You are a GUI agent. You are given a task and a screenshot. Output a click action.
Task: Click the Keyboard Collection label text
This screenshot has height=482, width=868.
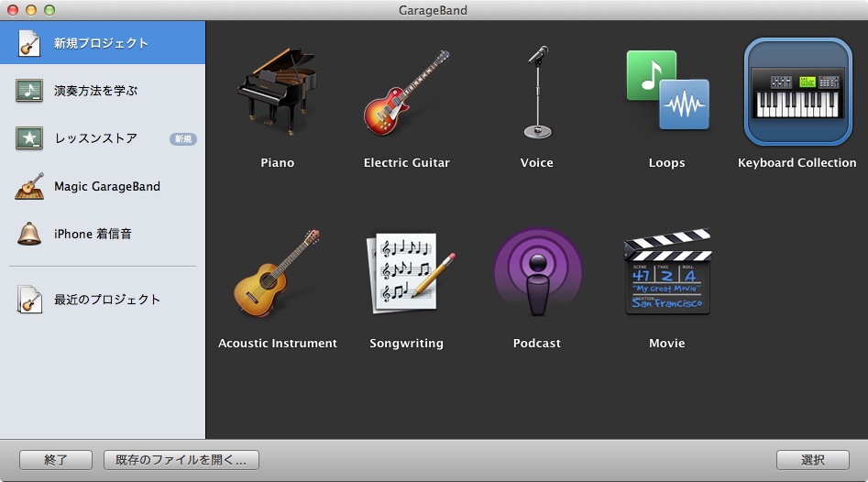(x=797, y=163)
